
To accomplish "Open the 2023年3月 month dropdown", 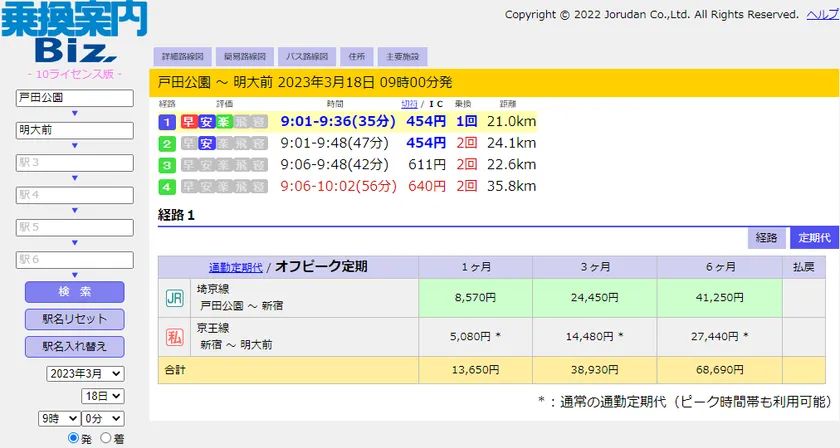I will [85, 373].
